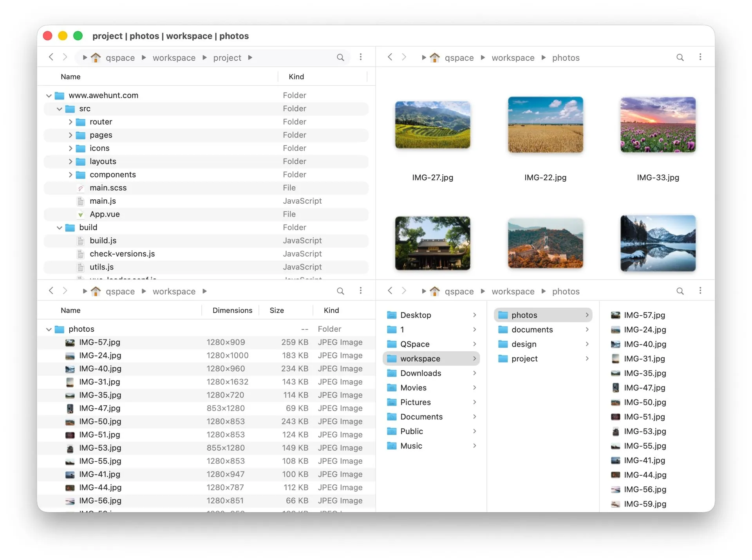Click the three-dot menu in the top-left pane

pos(361,57)
